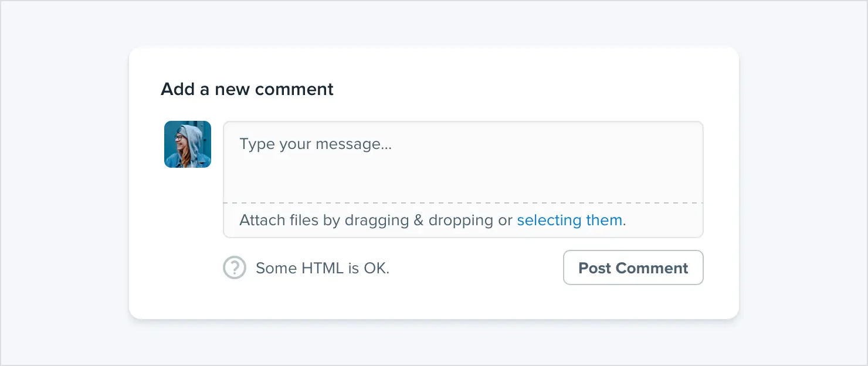Click the "Attach files by dragging" text
This screenshot has width=868, height=366.
pos(324,221)
